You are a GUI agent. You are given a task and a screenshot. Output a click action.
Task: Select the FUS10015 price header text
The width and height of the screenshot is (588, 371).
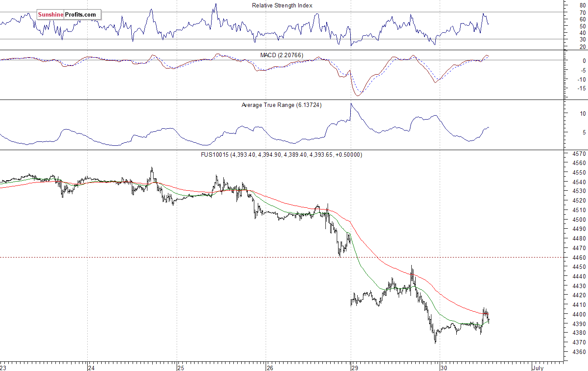[281, 155]
